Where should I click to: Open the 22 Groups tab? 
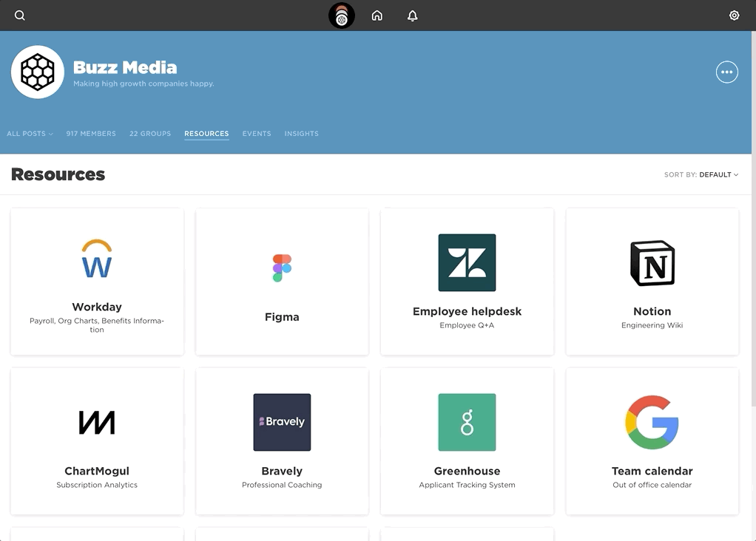(x=150, y=134)
